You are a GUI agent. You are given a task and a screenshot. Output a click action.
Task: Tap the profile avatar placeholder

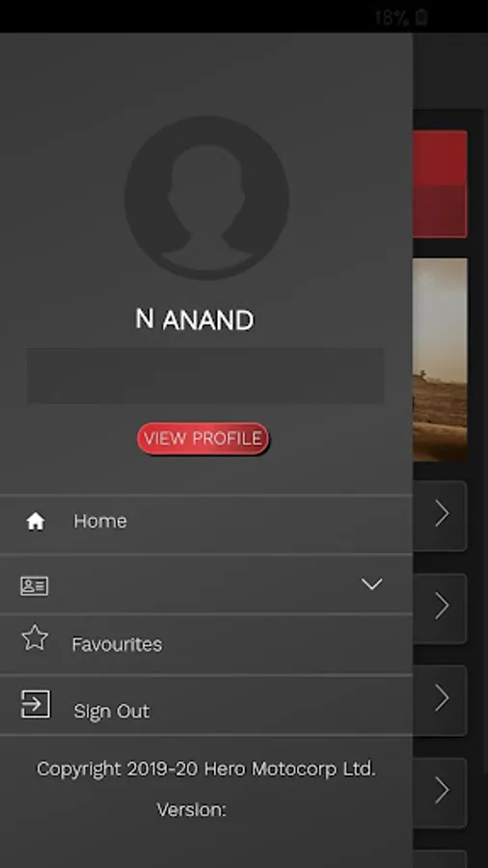(206, 198)
